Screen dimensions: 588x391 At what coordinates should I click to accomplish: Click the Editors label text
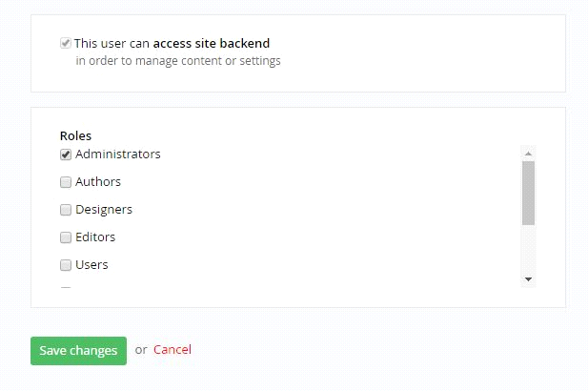click(x=95, y=237)
